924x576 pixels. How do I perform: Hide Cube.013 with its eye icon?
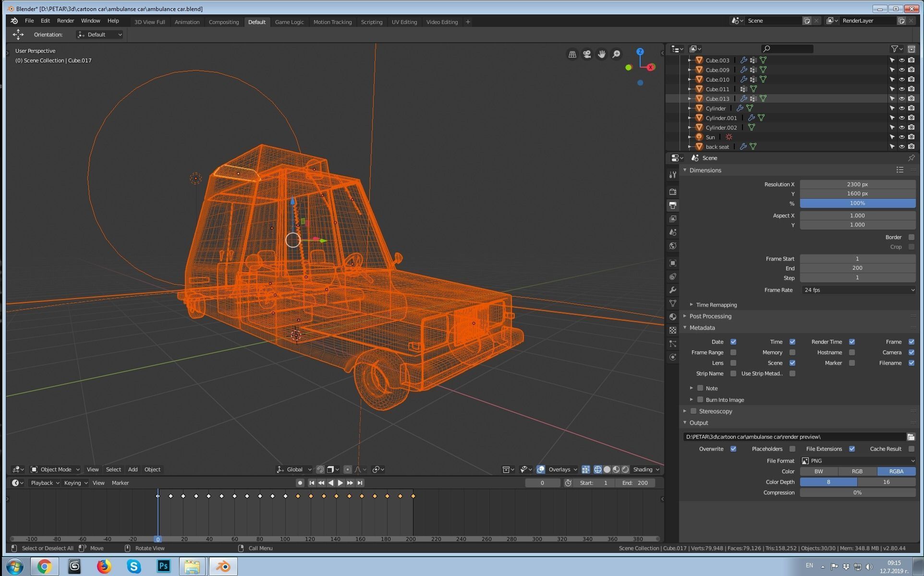click(902, 98)
